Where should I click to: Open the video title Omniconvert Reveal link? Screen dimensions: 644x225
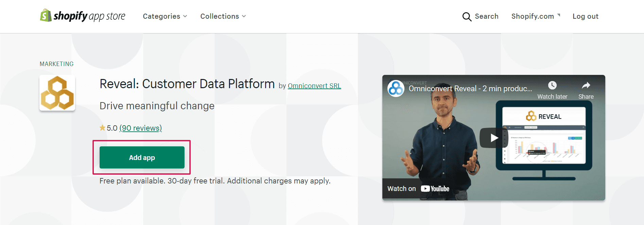[470, 89]
